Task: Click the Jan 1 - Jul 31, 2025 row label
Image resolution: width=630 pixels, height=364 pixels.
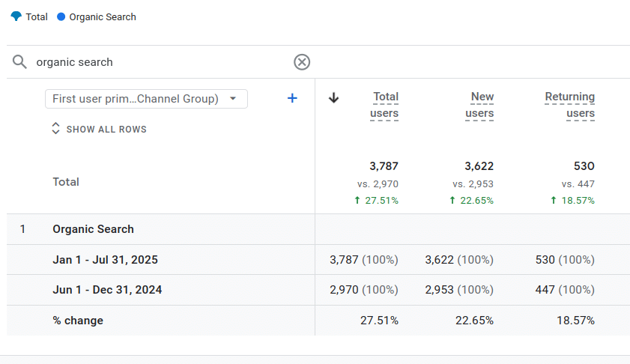Action: [105, 260]
